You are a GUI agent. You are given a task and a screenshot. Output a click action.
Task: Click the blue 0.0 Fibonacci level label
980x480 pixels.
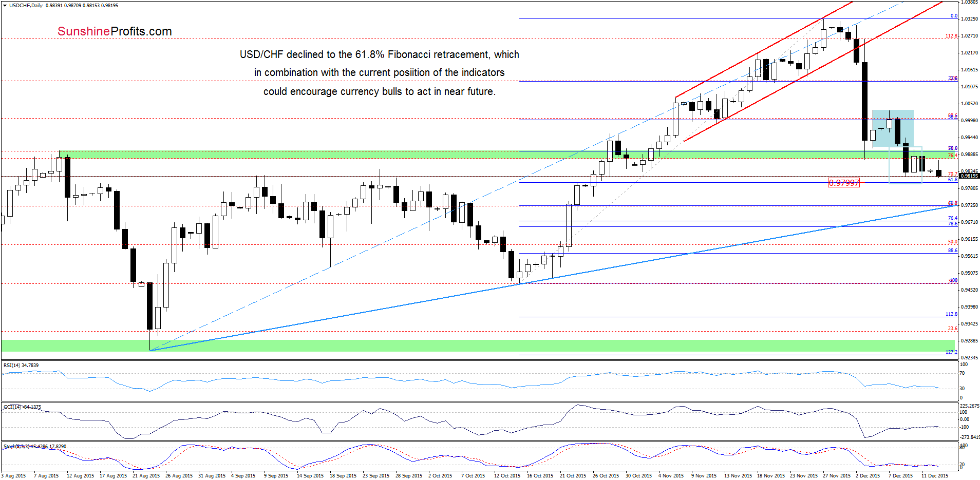click(x=954, y=16)
